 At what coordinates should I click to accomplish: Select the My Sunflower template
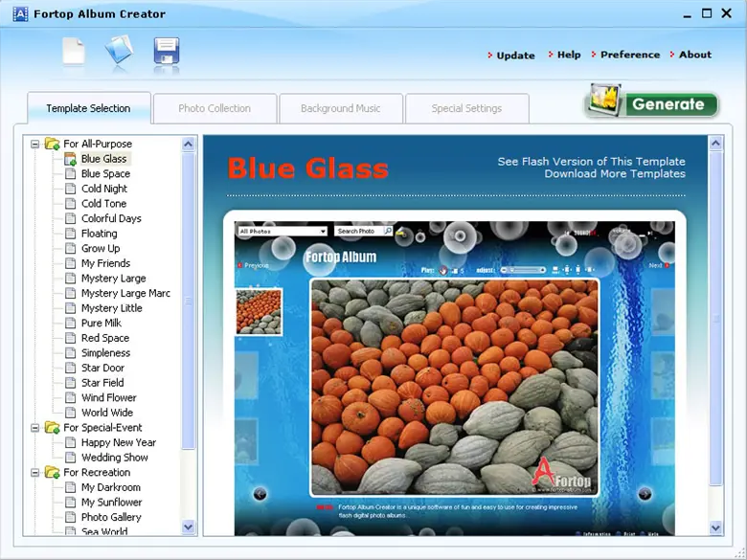click(x=111, y=503)
